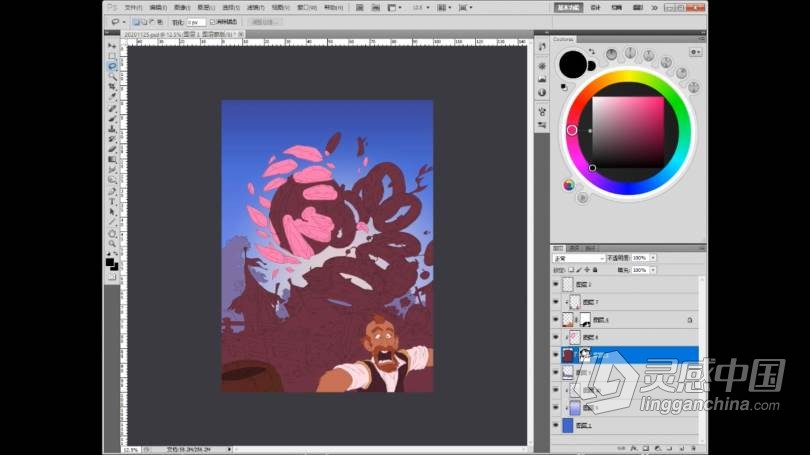
Task: Open the 窗口 (Window) menu
Action: pos(306,8)
